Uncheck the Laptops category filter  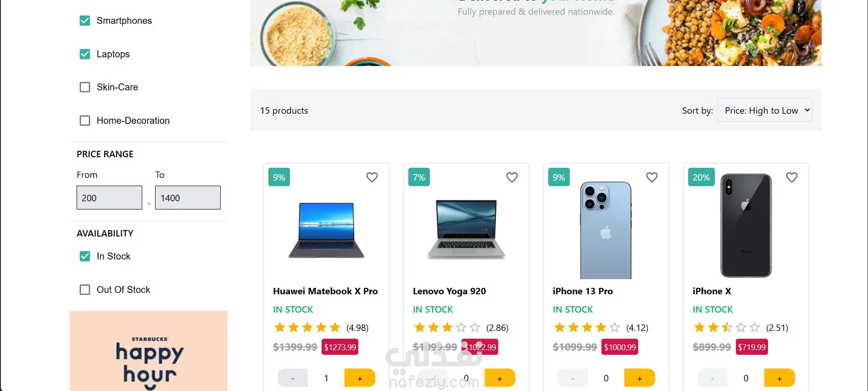point(85,54)
